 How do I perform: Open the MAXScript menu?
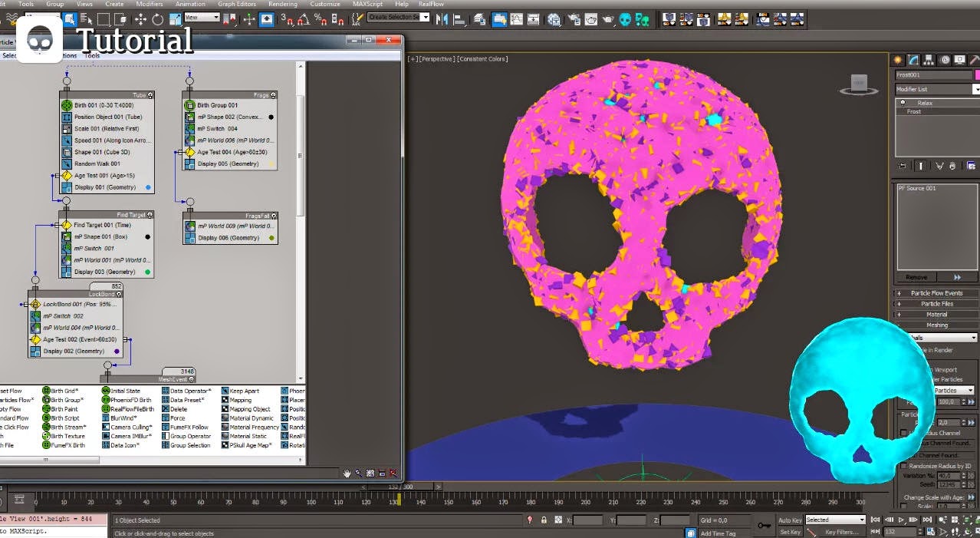pyautogui.click(x=367, y=4)
